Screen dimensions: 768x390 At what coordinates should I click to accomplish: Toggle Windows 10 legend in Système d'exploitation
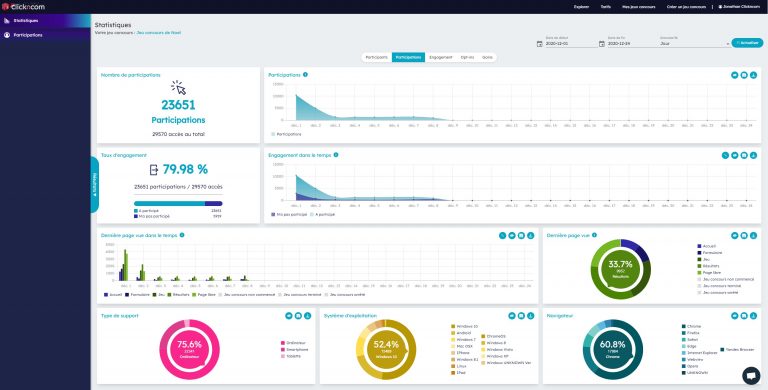coord(464,326)
